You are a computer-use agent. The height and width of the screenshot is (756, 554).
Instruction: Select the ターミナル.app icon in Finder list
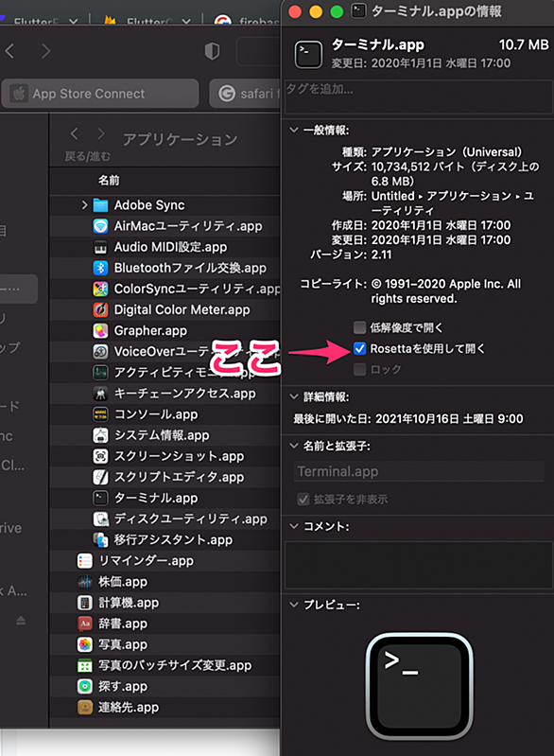(x=100, y=498)
